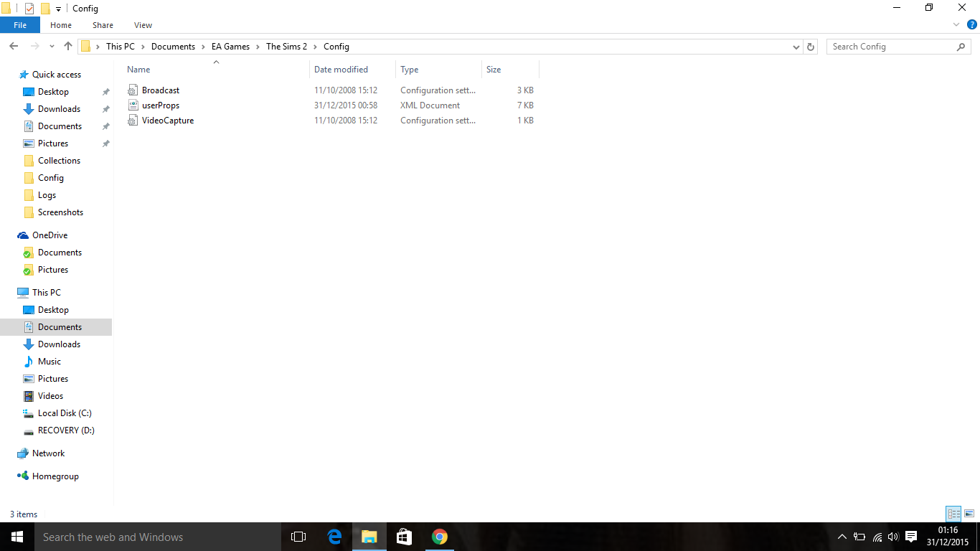
Task: Switch to details view layout
Action: [953, 514]
